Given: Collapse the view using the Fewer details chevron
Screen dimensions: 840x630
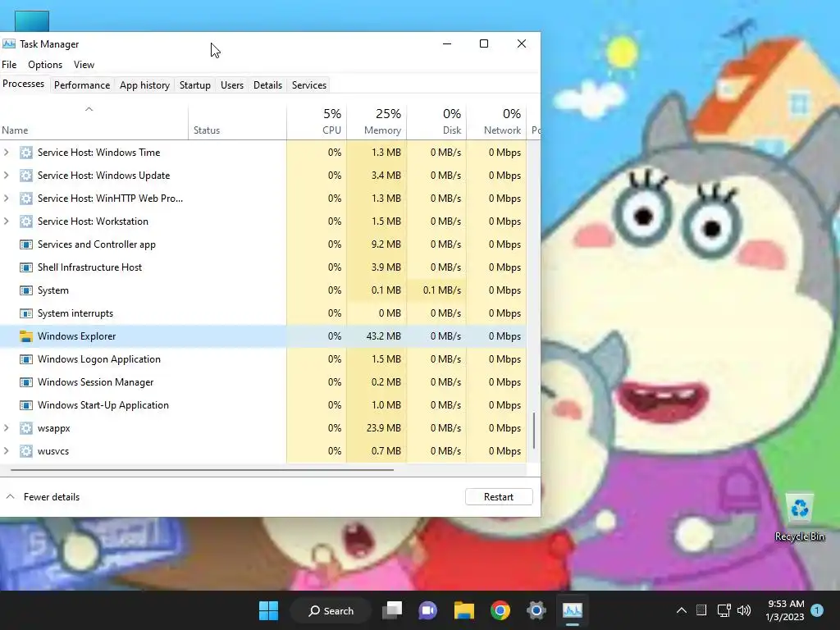Looking at the screenshot, I should pos(10,496).
